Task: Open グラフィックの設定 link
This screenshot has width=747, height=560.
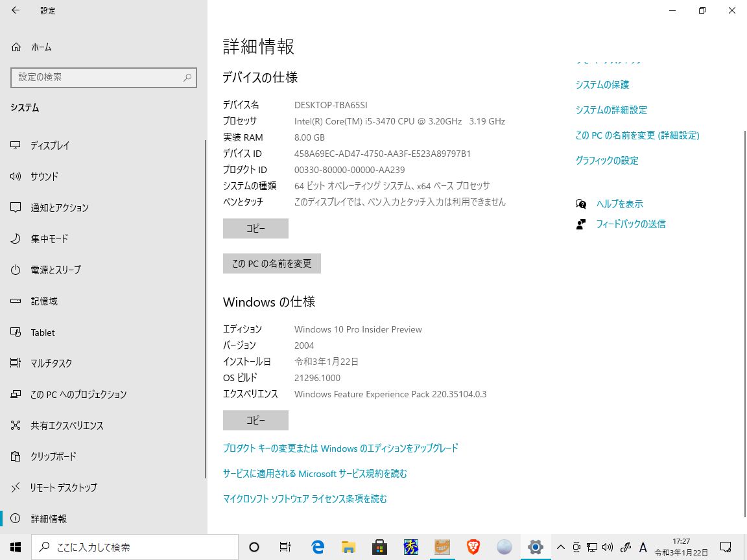Action: (x=607, y=161)
